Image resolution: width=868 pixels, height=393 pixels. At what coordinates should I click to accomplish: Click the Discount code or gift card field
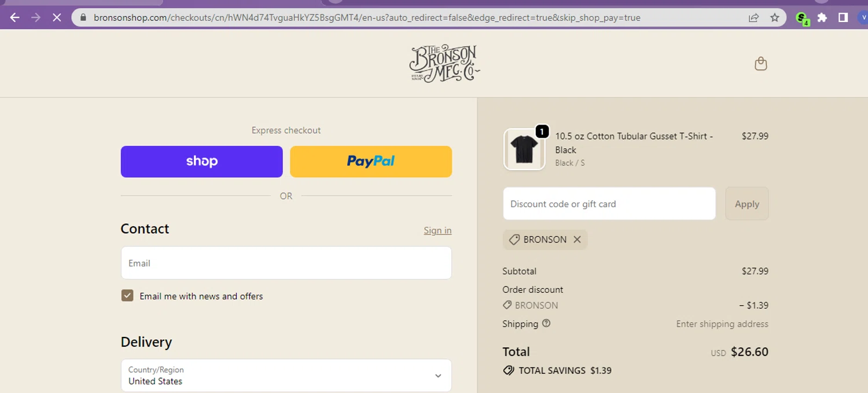click(609, 204)
